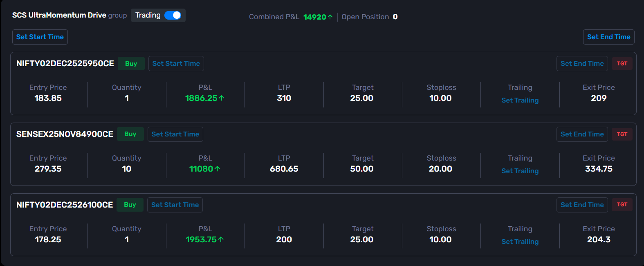Click the Combined P&L value 14920
Viewport: 644px width, 266px height.
point(314,17)
